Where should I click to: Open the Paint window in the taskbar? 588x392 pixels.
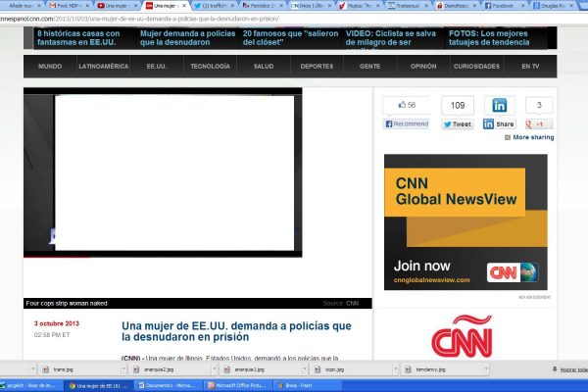[x=286, y=386]
